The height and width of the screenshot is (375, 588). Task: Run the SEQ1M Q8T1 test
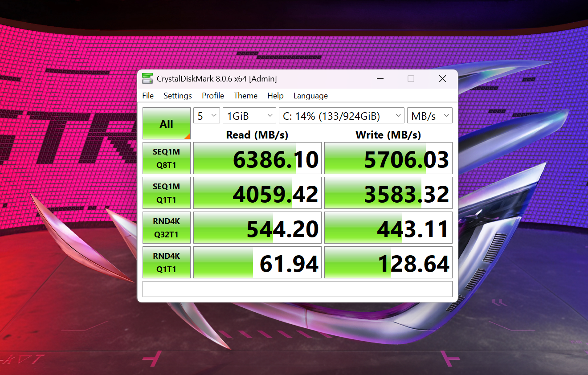167,158
